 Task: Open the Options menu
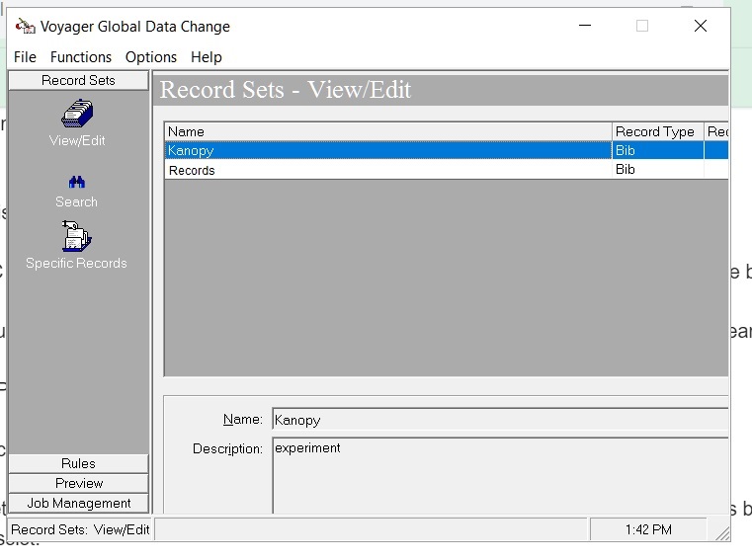point(151,57)
